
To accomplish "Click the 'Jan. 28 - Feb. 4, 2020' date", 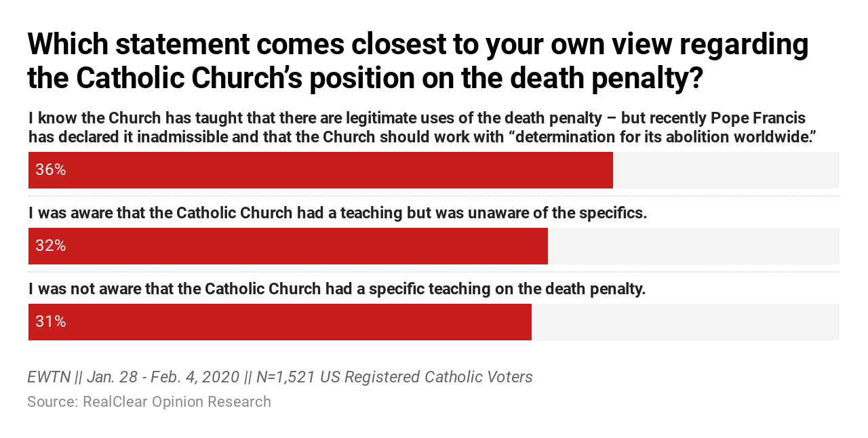I will pos(163,377).
